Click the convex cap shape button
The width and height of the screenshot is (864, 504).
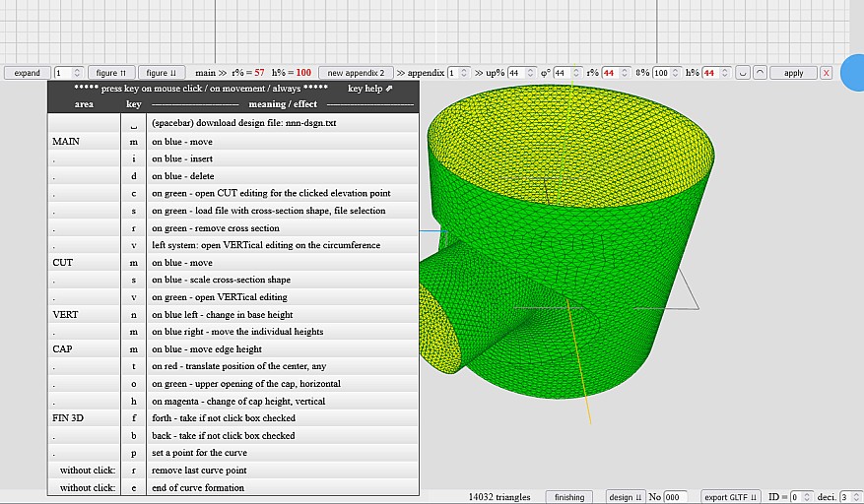coord(759,73)
